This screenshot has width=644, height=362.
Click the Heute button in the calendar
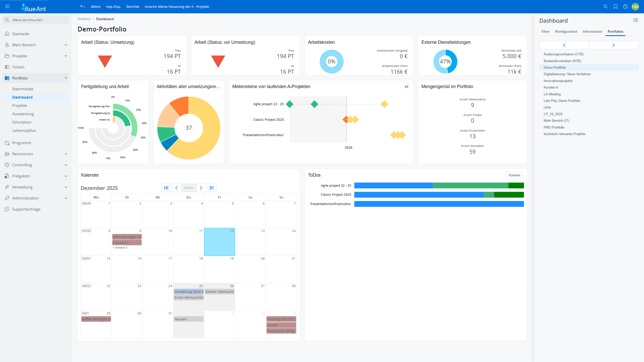click(x=188, y=188)
